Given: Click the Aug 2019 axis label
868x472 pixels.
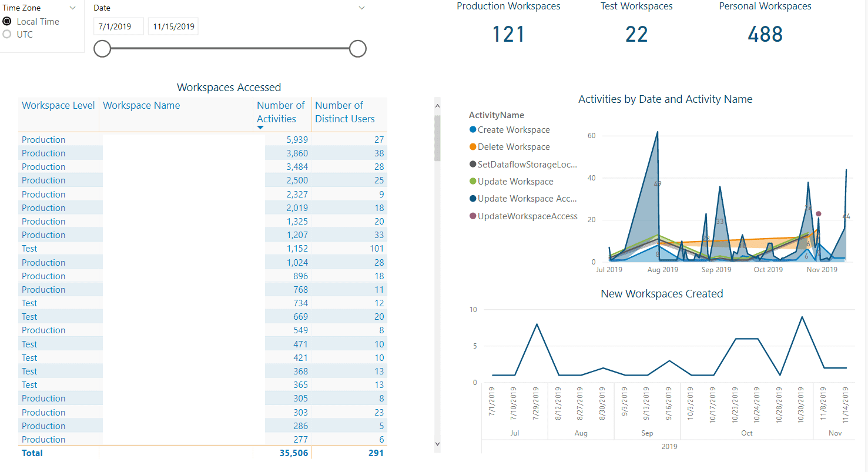Looking at the screenshot, I should [662, 270].
